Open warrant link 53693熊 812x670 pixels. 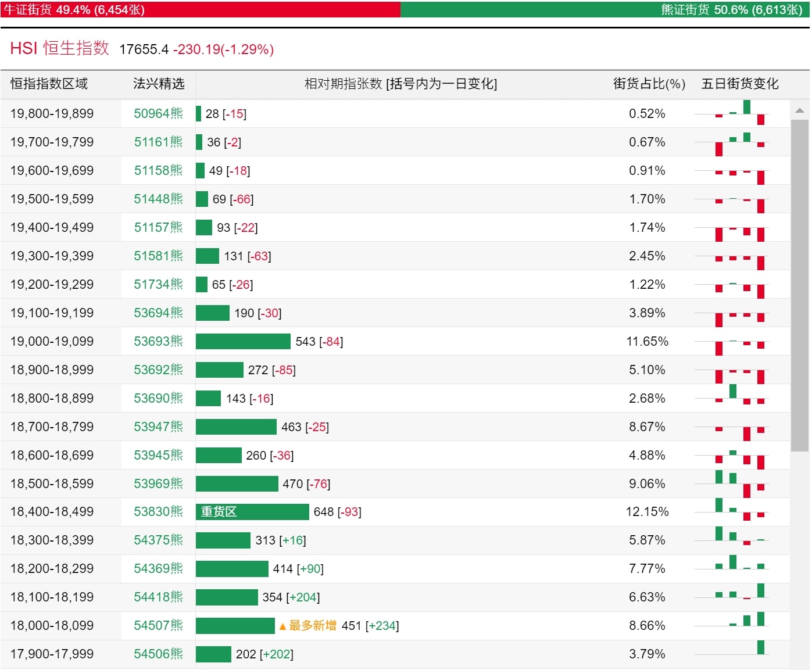point(158,342)
